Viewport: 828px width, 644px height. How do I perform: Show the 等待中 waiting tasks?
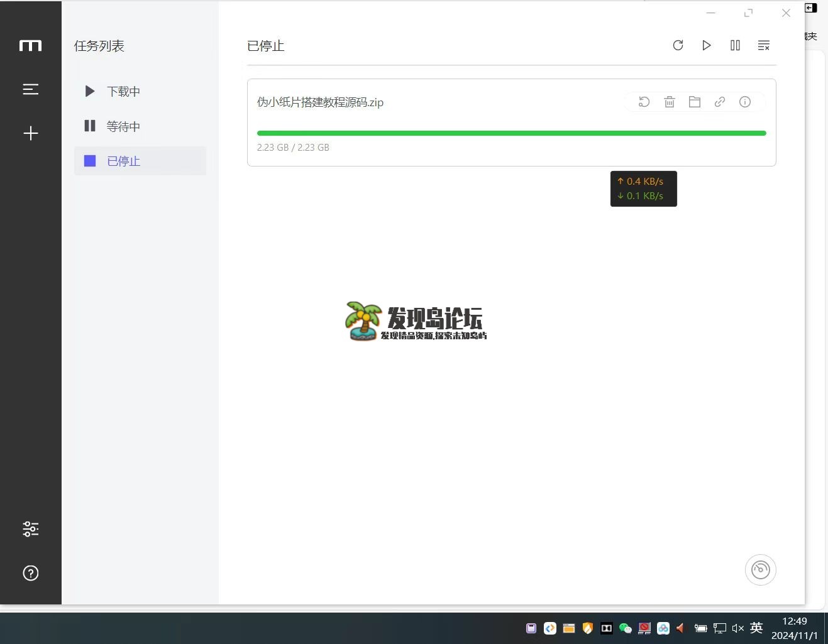tap(140, 126)
